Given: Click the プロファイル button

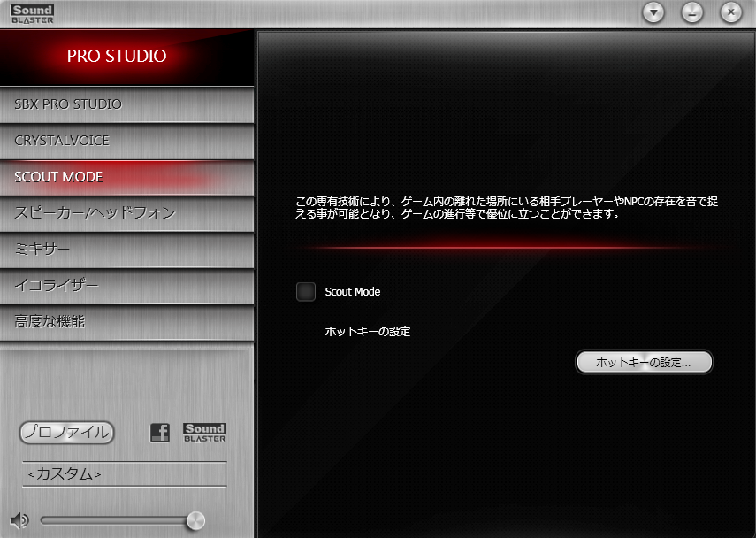Looking at the screenshot, I should click(66, 433).
